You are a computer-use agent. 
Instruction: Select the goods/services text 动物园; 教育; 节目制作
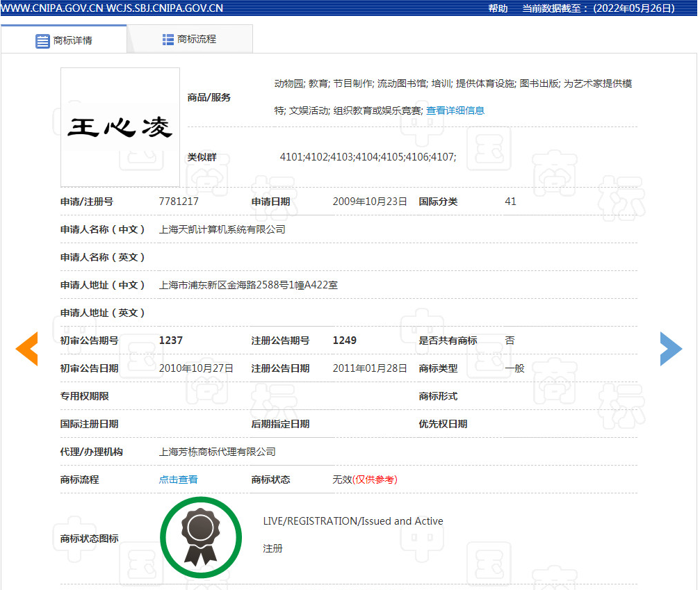[x=324, y=83]
